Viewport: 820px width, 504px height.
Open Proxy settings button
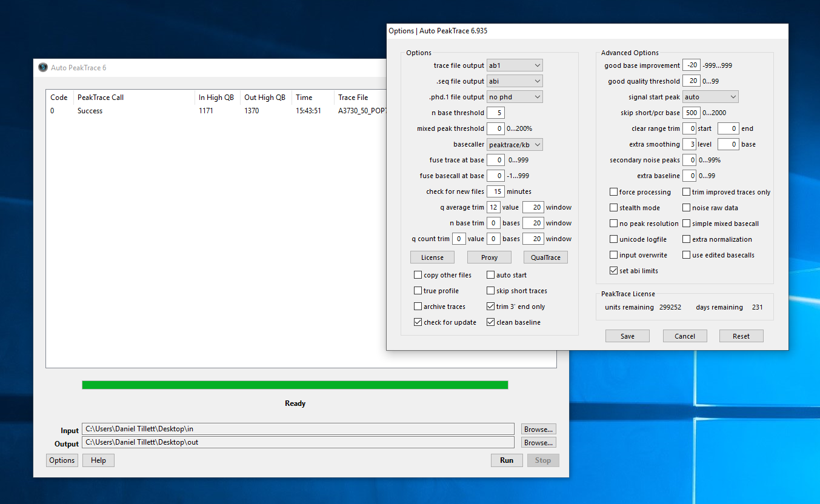[x=489, y=257]
